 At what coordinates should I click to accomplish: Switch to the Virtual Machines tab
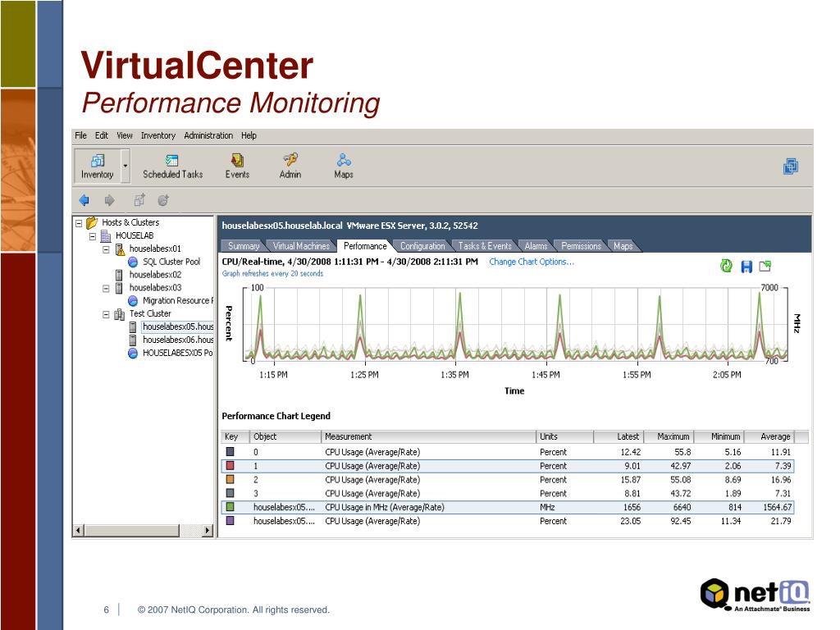click(x=301, y=246)
